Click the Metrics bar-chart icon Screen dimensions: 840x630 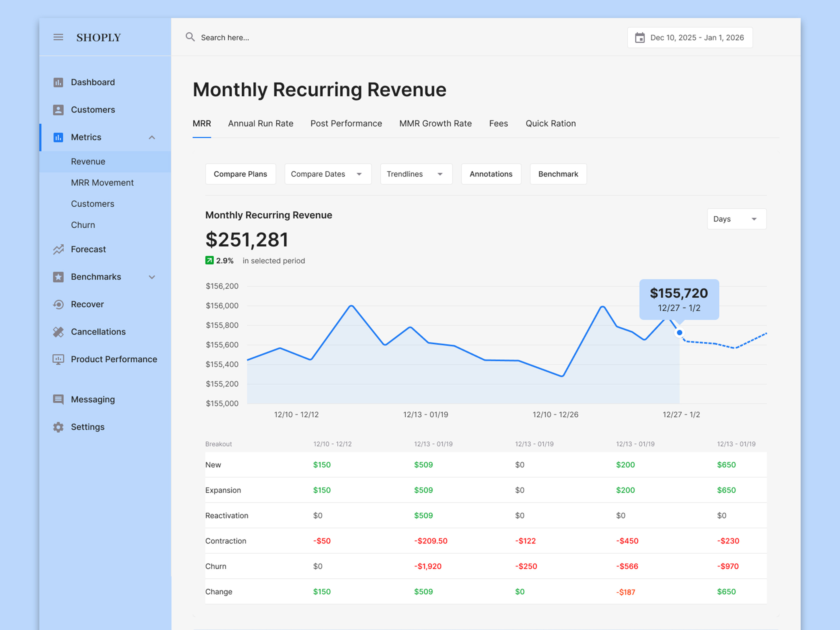tap(58, 137)
